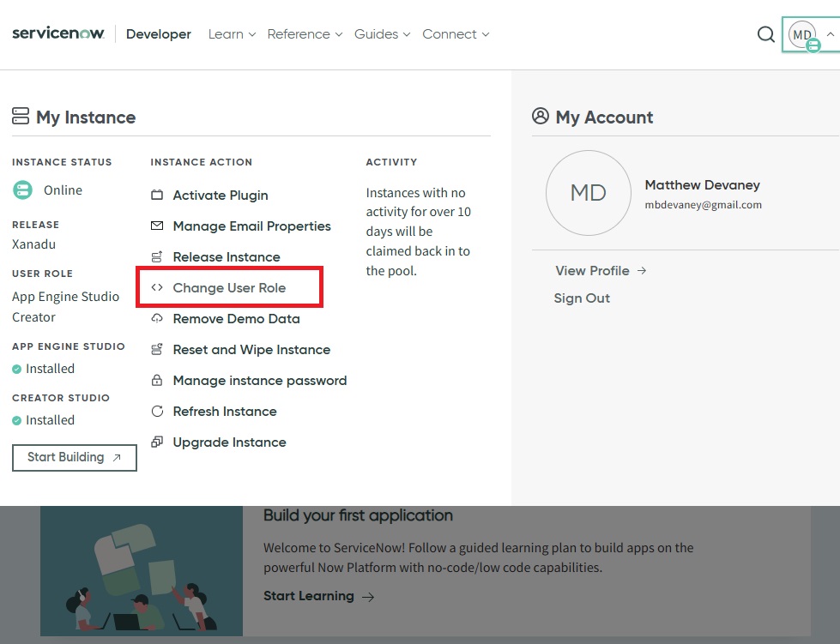This screenshot has height=644, width=840.
Task: Click the Build your first application heading
Action: (x=358, y=515)
